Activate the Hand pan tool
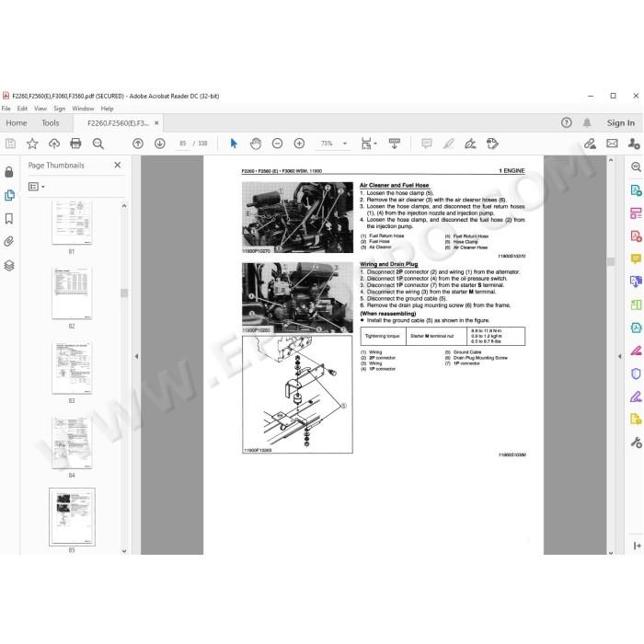This screenshot has height=644, width=644. coord(256,144)
